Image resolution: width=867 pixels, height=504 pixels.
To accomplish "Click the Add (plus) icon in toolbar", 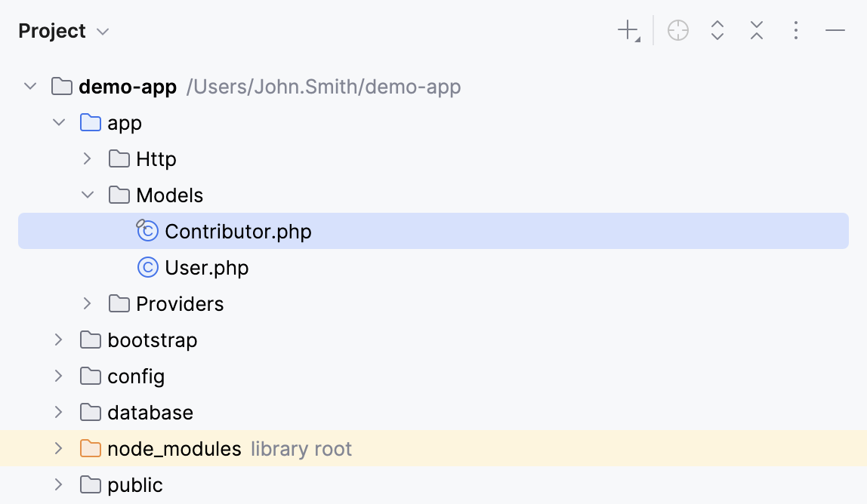I will 627,30.
